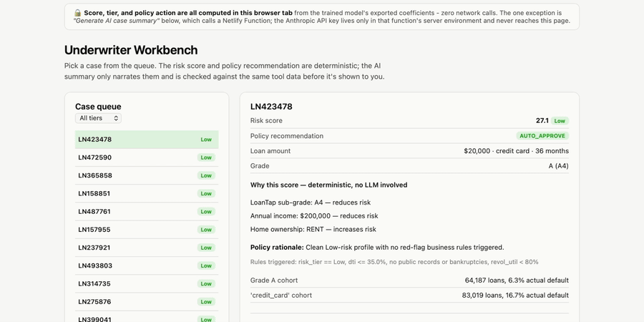The width and height of the screenshot is (644, 322).
Task: Click the Low badge on the LN472590 row
Action: click(x=206, y=157)
